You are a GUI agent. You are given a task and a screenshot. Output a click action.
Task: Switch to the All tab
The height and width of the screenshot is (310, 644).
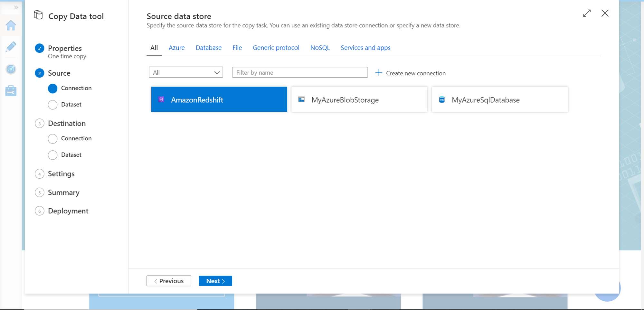tap(154, 48)
